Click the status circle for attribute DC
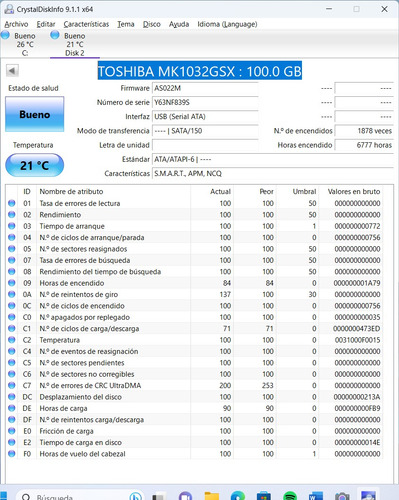The width and height of the screenshot is (399, 500). [x=12, y=397]
